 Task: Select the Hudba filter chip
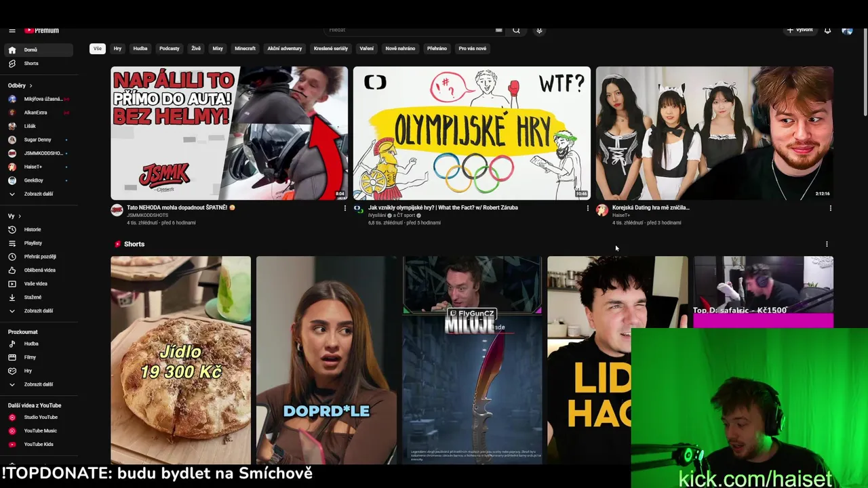point(140,49)
